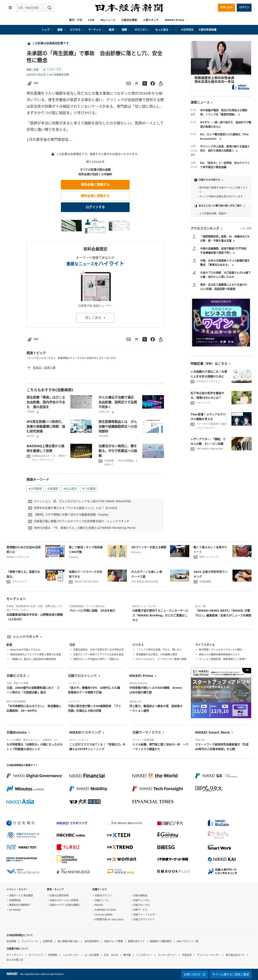Open the テレ東BIZ logo link

tap(68, 847)
